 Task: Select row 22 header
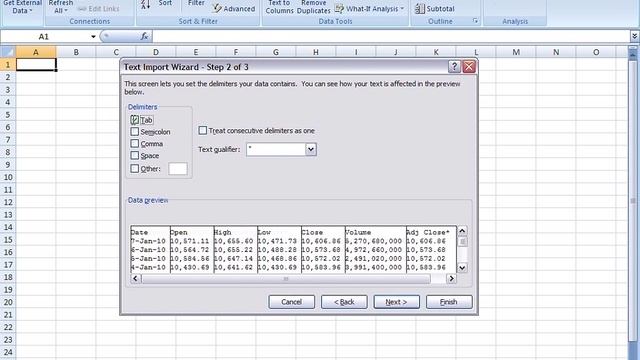tap(8, 327)
